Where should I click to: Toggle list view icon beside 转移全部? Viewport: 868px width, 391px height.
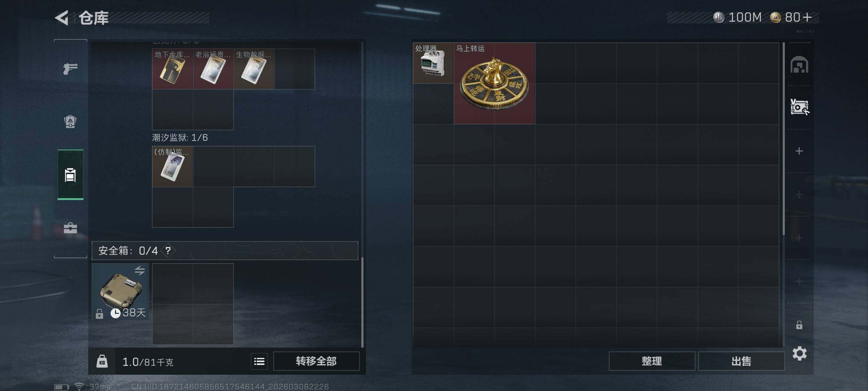(259, 361)
